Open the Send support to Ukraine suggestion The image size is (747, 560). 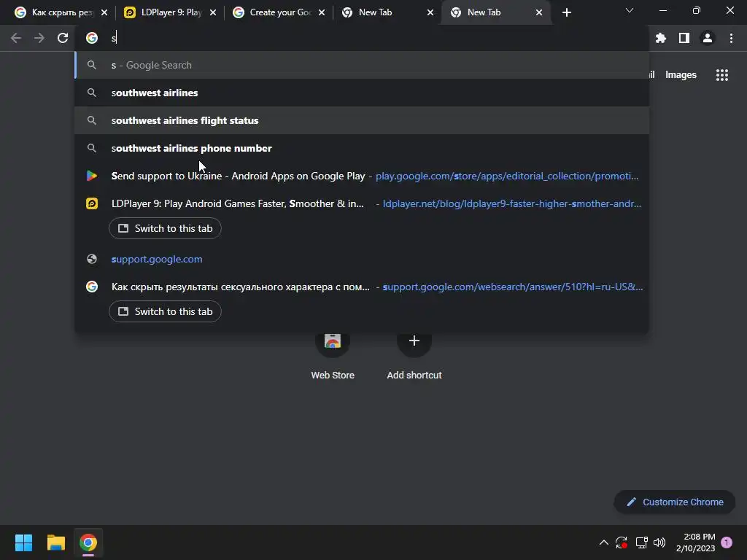(362, 176)
